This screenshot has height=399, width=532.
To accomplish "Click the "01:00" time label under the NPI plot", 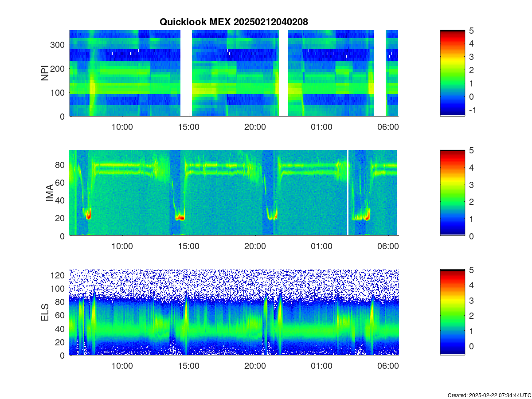I will click(x=321, y=127).
